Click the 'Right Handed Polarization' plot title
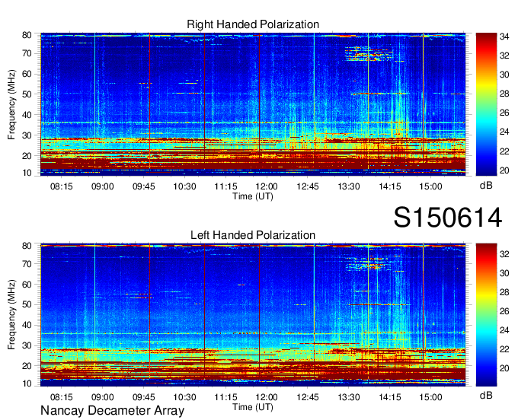Image resolution: width=518 pixels, height=420 pixels. 253,24
